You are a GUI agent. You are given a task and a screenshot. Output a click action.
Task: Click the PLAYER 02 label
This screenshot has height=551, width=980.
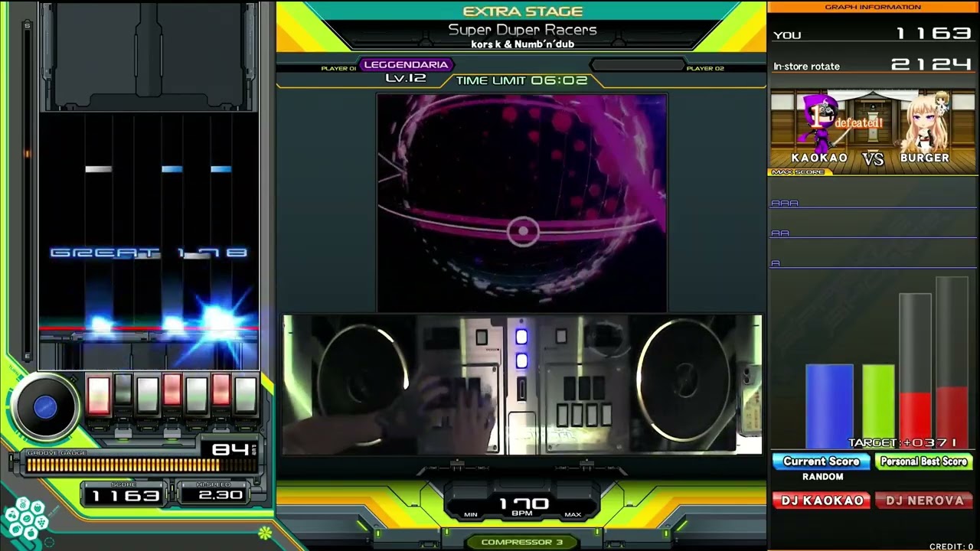[x=705, y=69]
